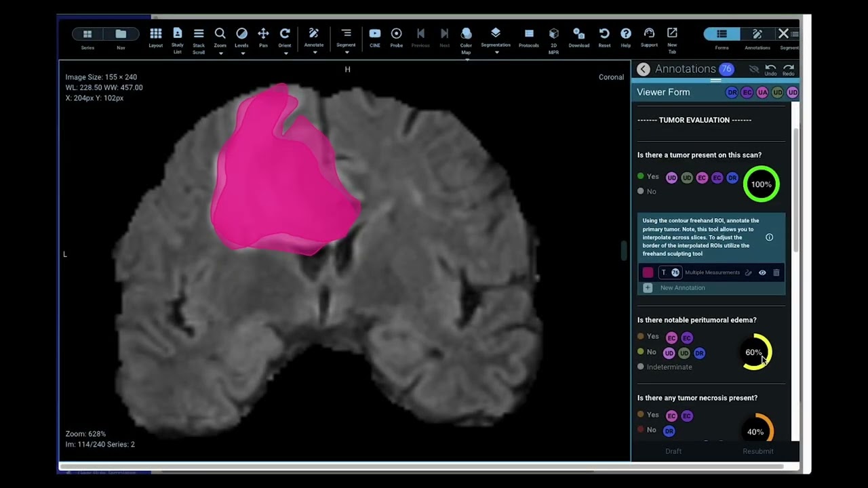This screenshot has width=868, height=488.
Task: Reset the viewer
Action: (x=604, y=33)
